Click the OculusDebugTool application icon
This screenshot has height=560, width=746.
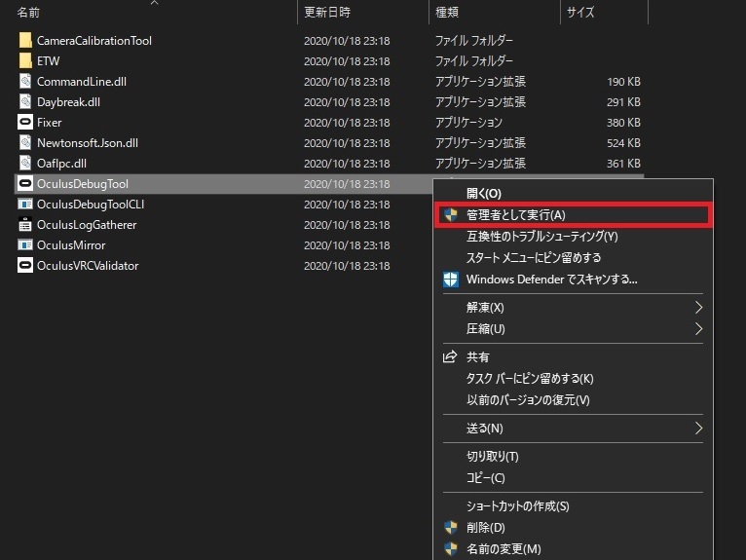pos(25,184)
